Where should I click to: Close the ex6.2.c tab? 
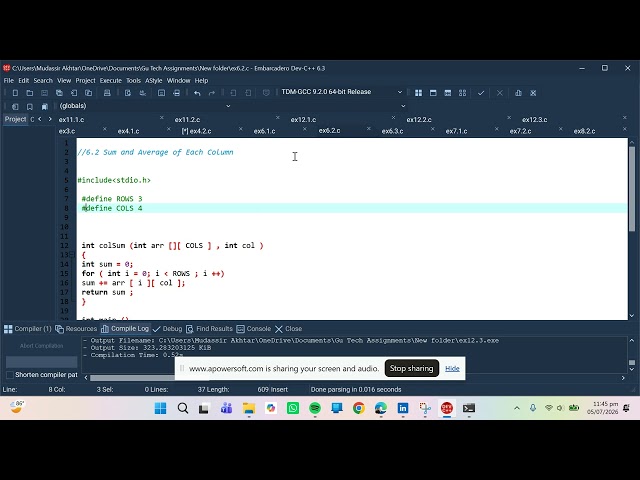pos(369,129)
